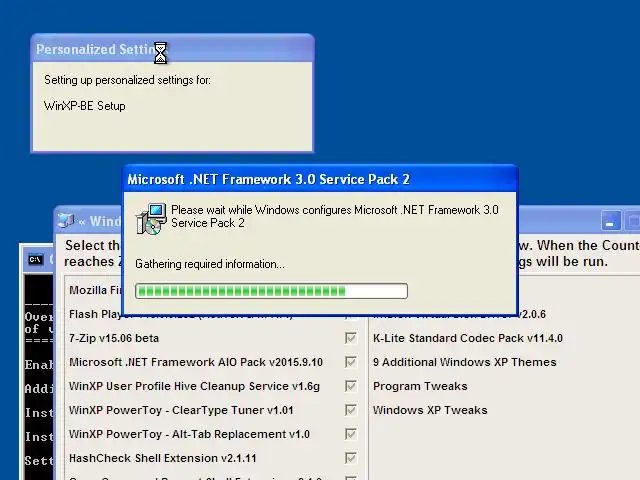The image size is (640, 480).
Task: Select the Program Tweaks entry
Action: click(x=420, y=386)
